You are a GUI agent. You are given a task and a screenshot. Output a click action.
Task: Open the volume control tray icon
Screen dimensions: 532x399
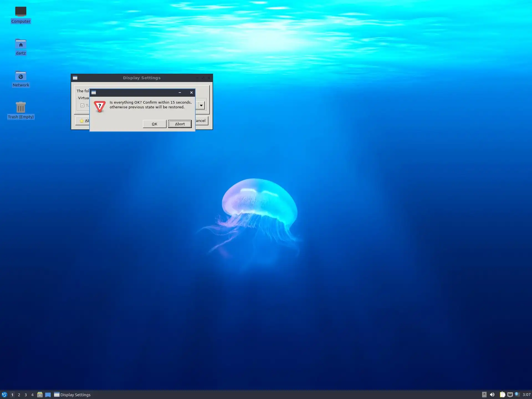point(492,395)
